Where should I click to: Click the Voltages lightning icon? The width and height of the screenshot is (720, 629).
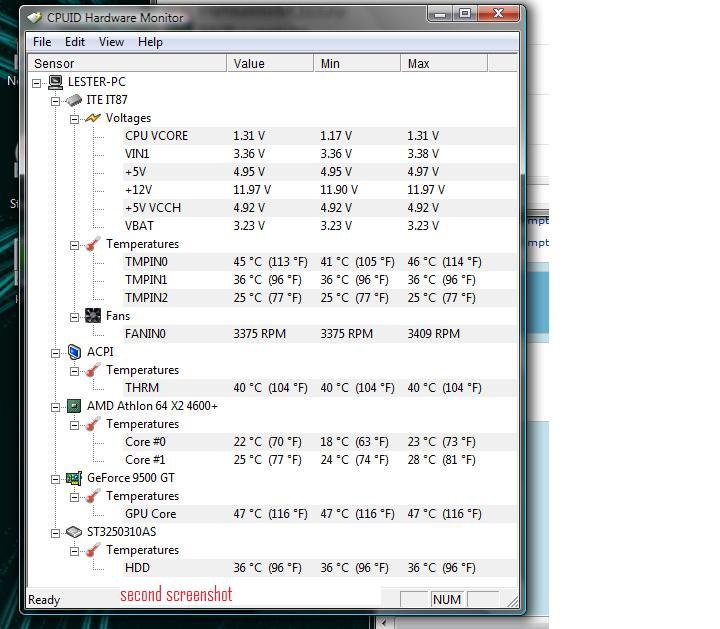(93, 118)
